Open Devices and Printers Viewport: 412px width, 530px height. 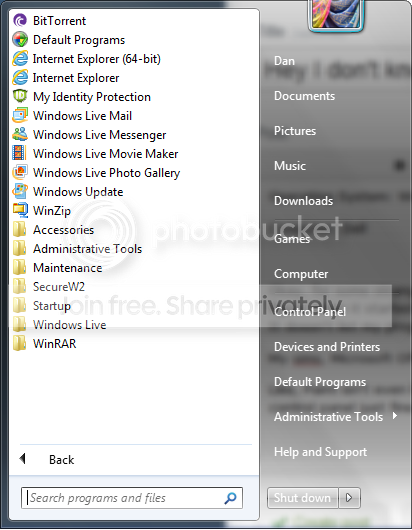(327, 347)
